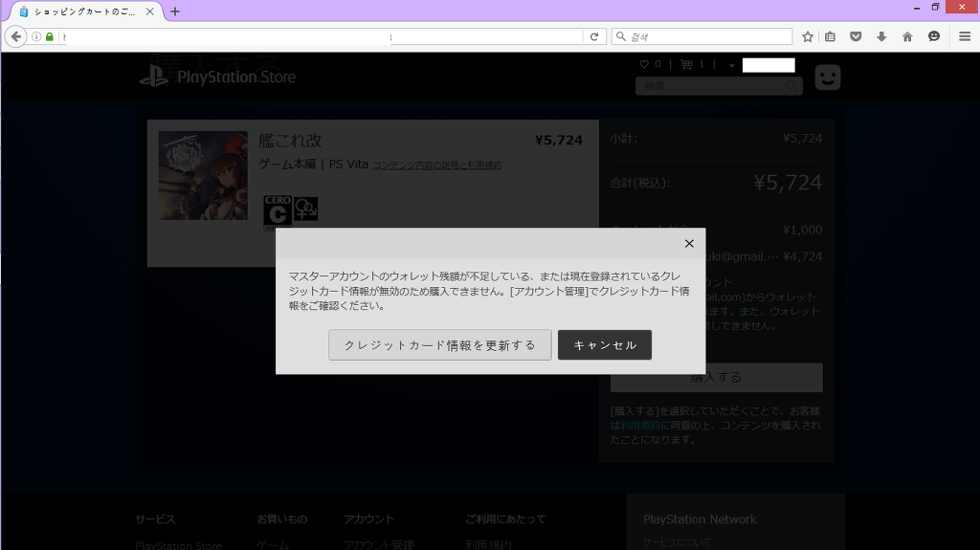Open the Firefox hamburger menu

click(x=965, y=37)
